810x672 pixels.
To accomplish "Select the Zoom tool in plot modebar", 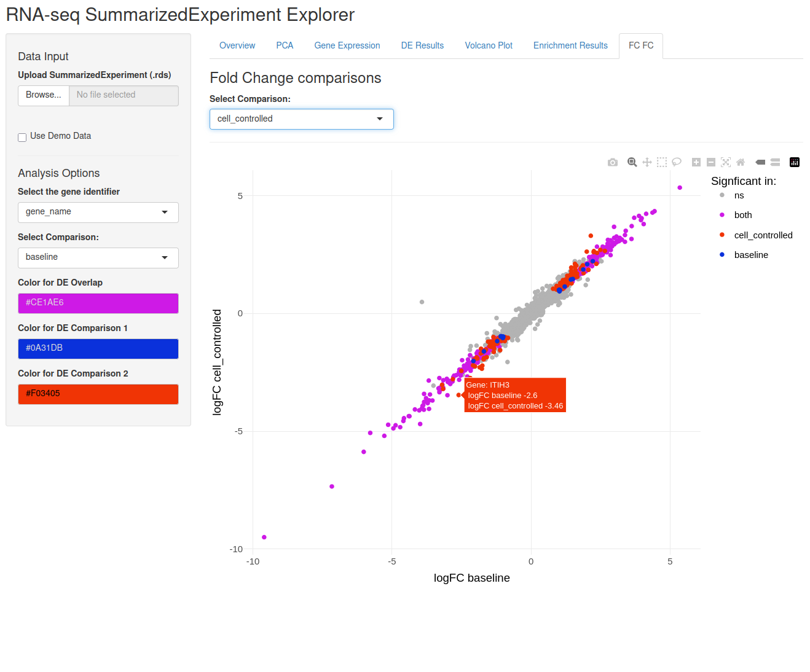I will click(x=632, y=162).
